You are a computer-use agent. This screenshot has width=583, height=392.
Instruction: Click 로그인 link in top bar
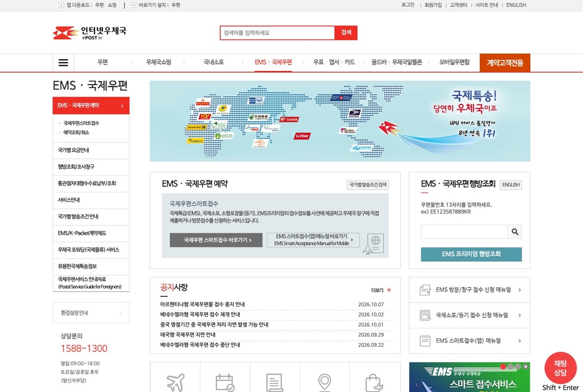click(x=408, y=5)
